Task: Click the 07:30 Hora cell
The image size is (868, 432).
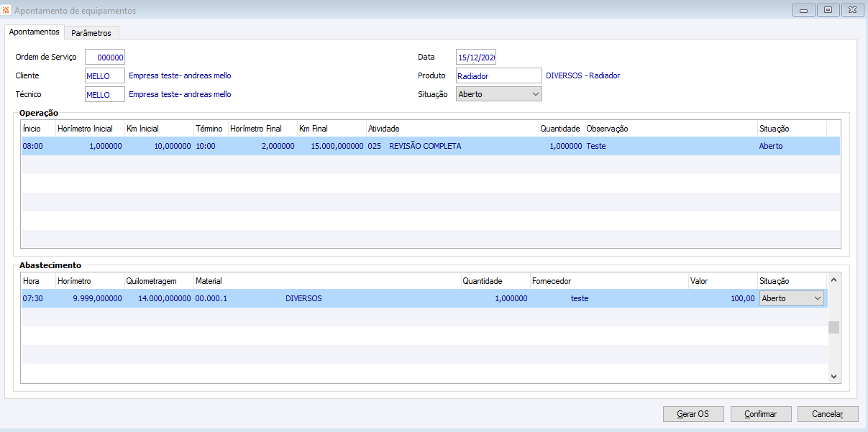Action: [38, 298]
